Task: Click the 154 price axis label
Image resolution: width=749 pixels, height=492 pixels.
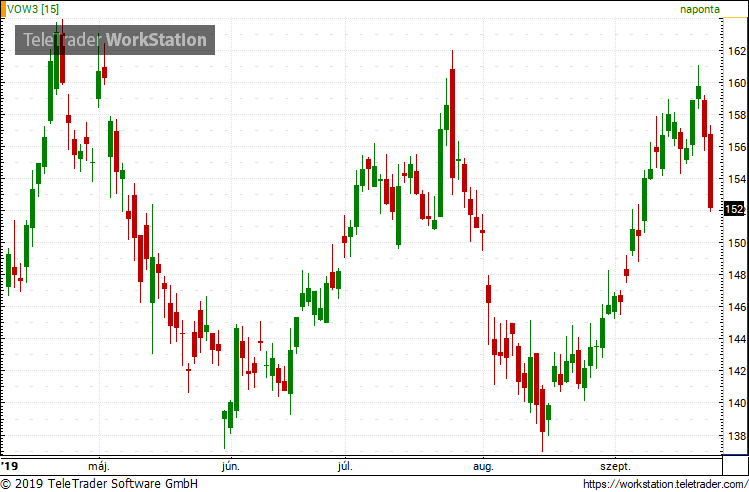Action: click(x=737, y=179)
